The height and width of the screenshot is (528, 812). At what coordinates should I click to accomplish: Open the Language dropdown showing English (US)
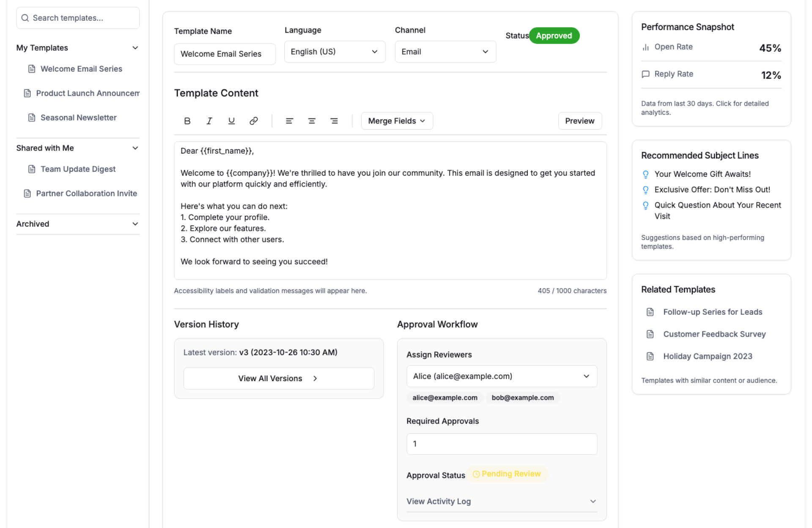click(x=334, y=52)
